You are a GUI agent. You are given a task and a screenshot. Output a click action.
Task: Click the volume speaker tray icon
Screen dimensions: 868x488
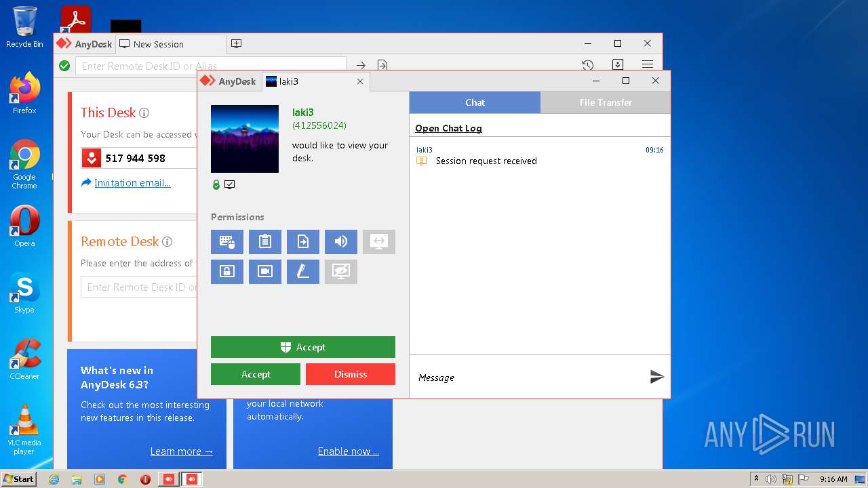tap(771, 479)
